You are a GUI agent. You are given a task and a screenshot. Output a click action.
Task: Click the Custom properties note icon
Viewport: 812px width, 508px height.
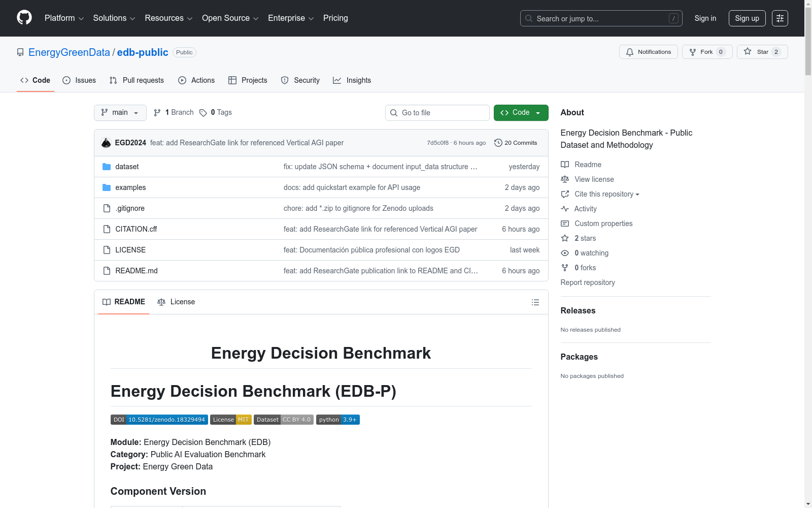(565, 224)
